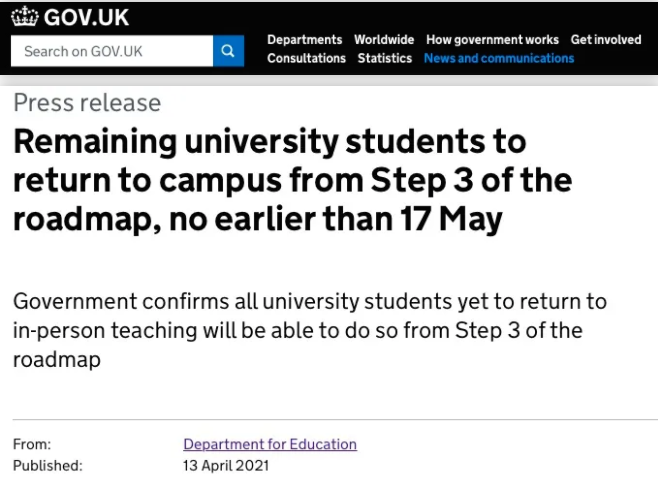Go to How government works
This screenshot has height=484, width=658.
click(492, 39)
